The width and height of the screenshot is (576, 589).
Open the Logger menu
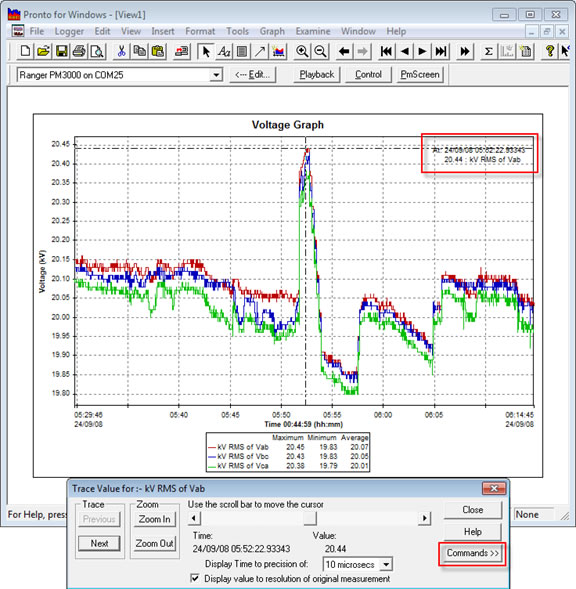click(69, 31)
